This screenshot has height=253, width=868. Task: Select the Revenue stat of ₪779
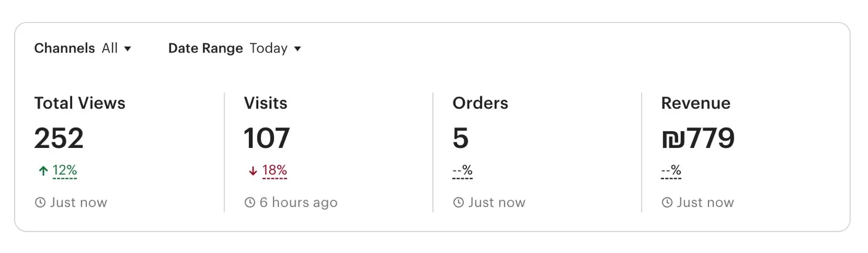(x=698, y=138)
